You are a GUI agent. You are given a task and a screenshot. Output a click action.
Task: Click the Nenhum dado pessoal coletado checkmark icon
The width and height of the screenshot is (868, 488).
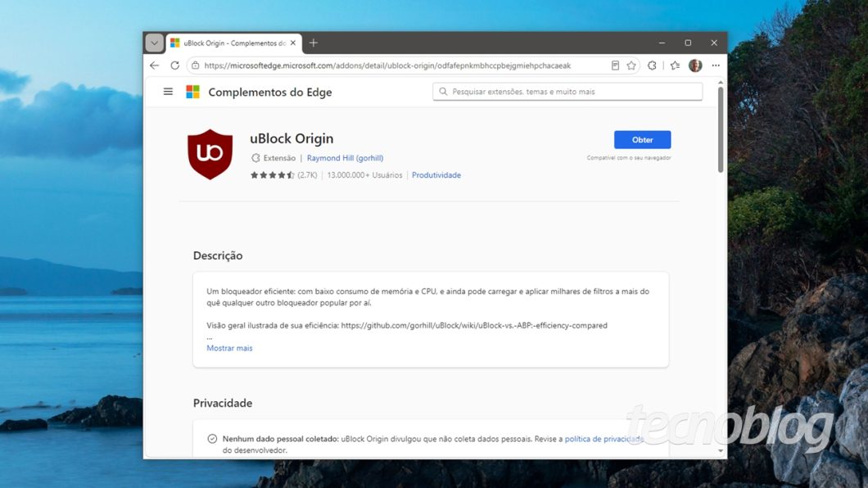click(x=212, y=439)
